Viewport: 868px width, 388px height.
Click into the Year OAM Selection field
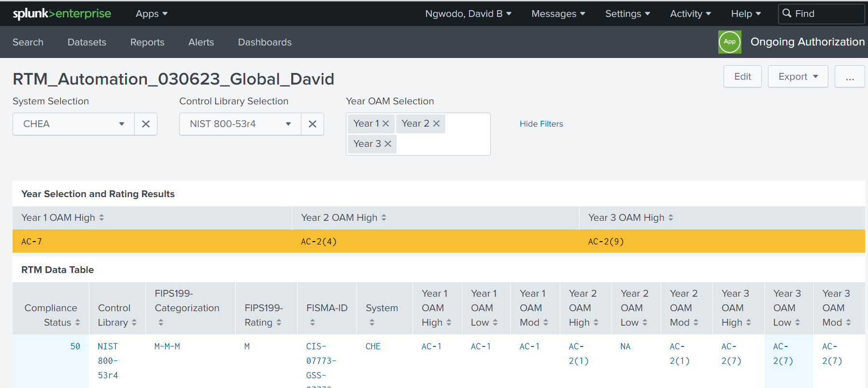(x=442, y=144)
